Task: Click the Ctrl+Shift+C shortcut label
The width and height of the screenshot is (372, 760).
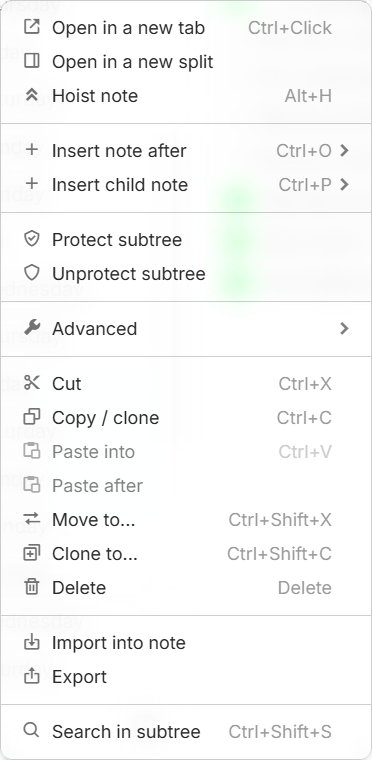Action: click(279, 554)
